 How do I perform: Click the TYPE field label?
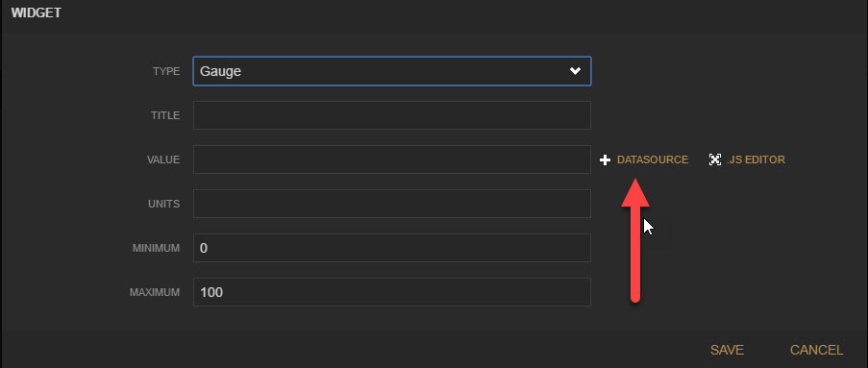point(166,71)
